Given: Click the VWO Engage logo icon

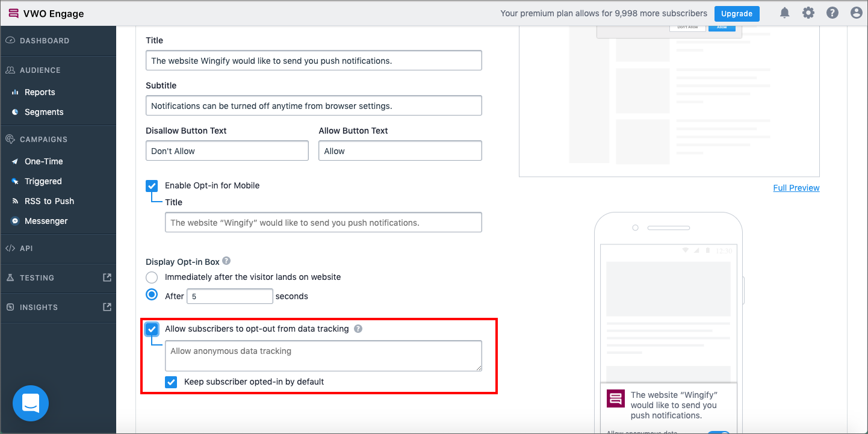Looking at the screenshot, I should pos(13,13).
